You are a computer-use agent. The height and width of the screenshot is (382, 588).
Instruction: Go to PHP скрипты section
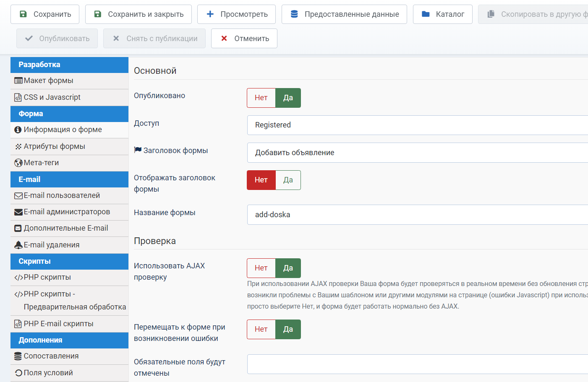click(x=47, y=277)
